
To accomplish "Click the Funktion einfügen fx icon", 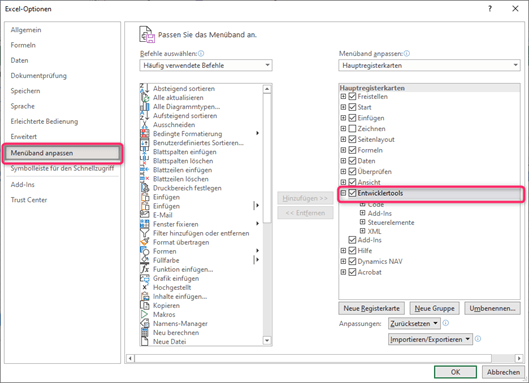I will tap(144, 269).
